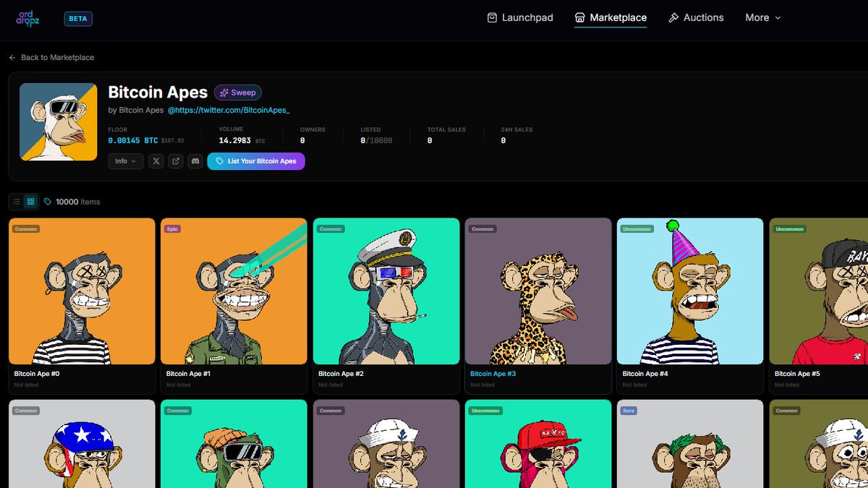Screen dimensions: 868x488
Task: Open Bitcoin Ape #3 leopard image
Action: coord(538,291)
